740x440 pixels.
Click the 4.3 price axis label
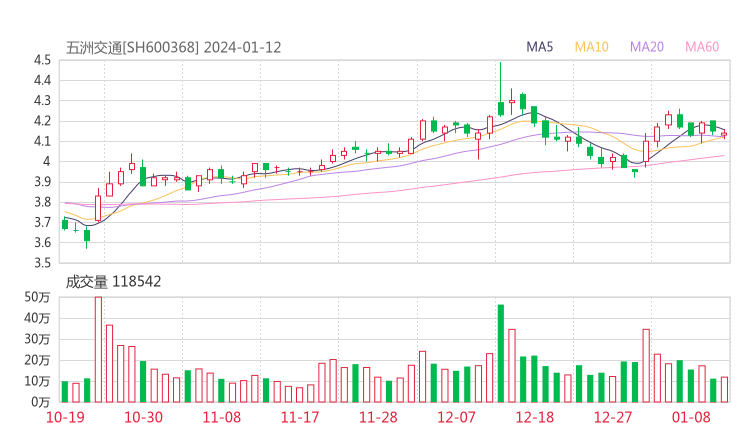coord(42,101)
